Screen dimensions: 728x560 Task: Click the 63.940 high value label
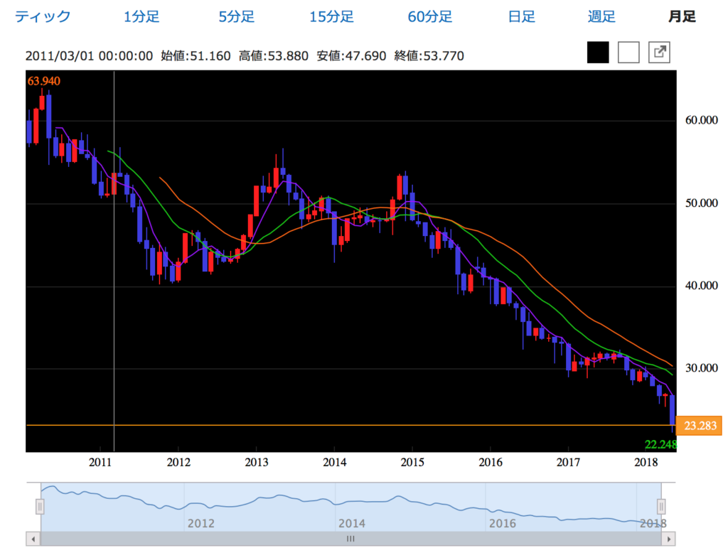click(43, 81)
